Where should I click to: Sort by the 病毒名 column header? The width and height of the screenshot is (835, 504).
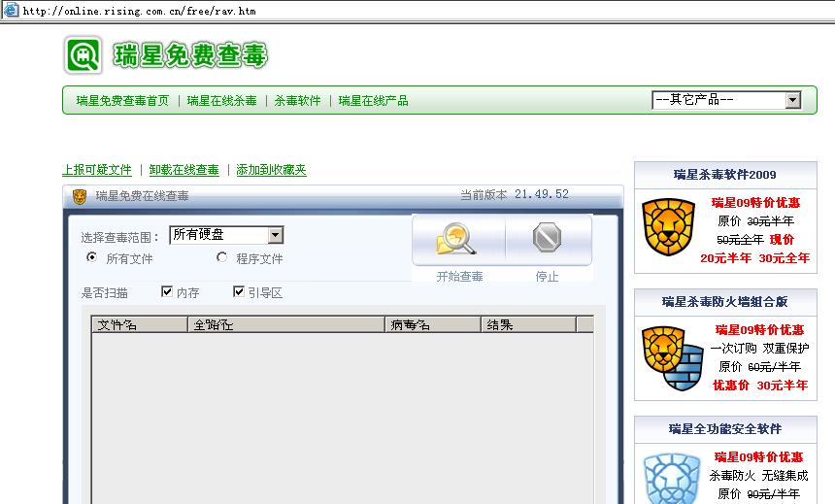433,324
